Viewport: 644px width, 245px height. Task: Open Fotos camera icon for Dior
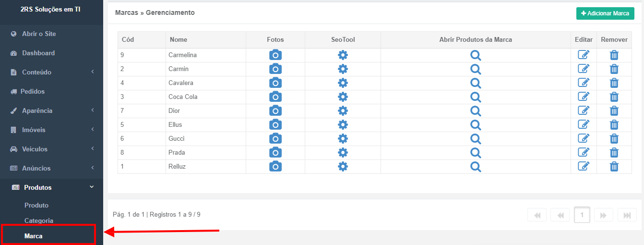[275, 110]
